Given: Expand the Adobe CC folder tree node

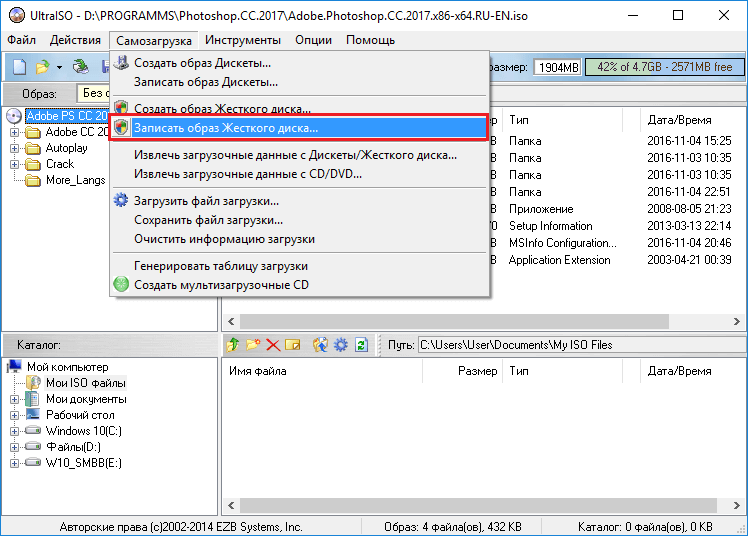Looking at the screenshot, I should pos(14,132).
